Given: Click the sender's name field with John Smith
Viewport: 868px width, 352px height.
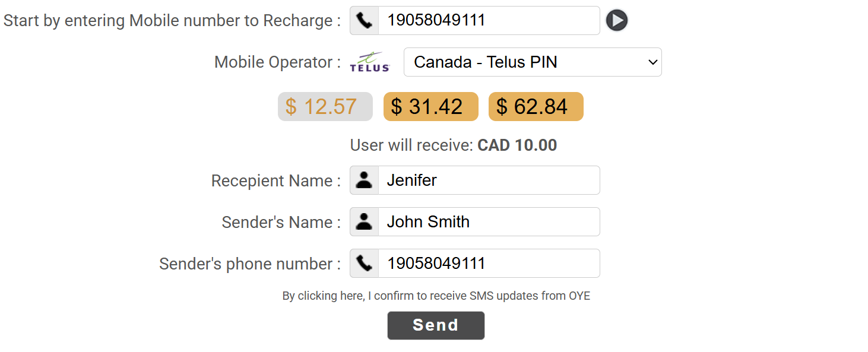Looking at the screenshot, I should 489,222.
